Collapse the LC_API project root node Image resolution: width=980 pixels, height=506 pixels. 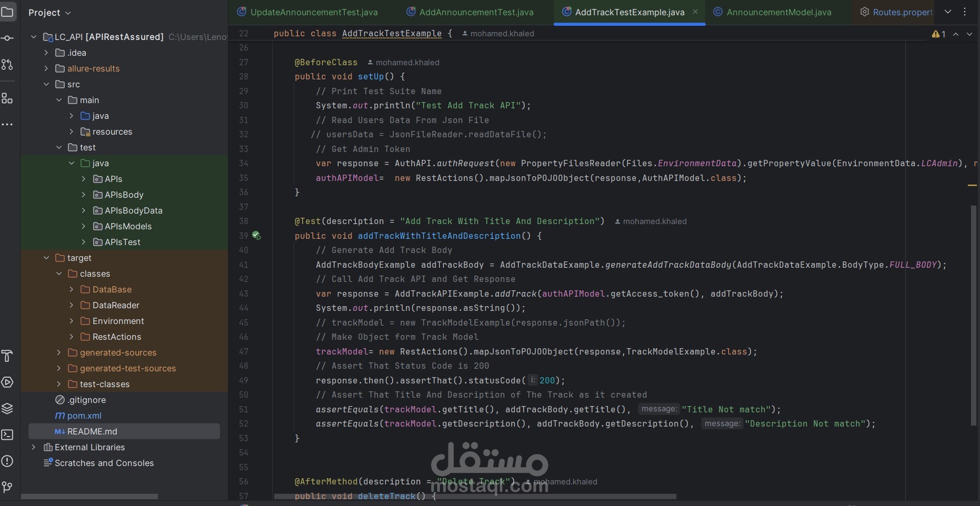34,37
